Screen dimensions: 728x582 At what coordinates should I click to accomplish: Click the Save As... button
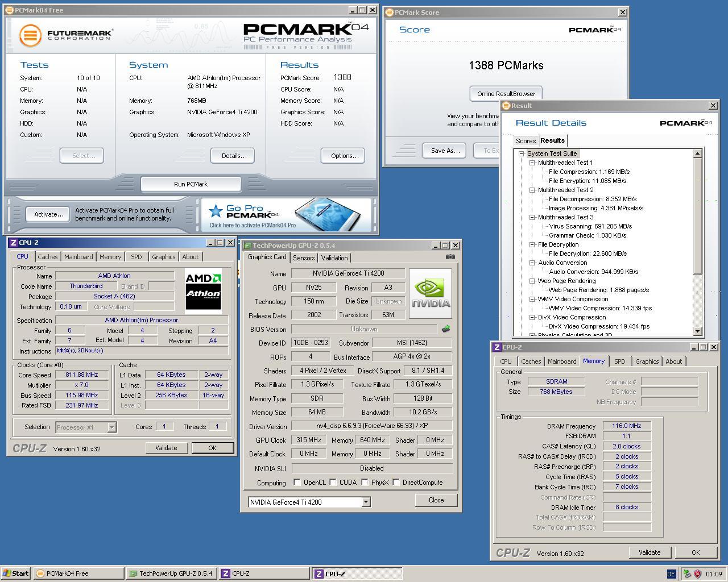pos(445,151)
